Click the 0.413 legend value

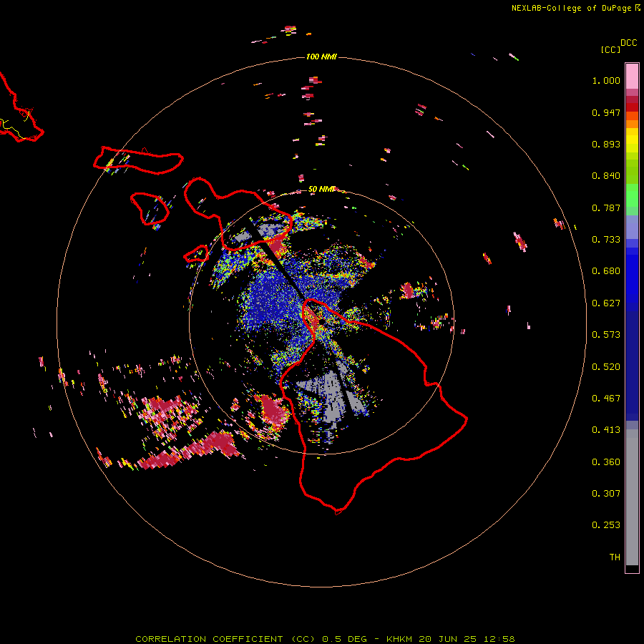(x=606, y=430)
